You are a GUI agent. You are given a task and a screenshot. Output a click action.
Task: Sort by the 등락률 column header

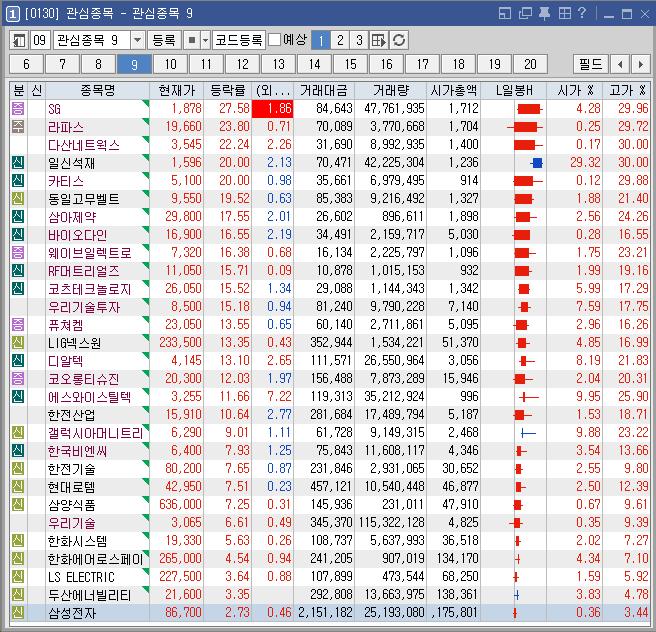[228, 90]
